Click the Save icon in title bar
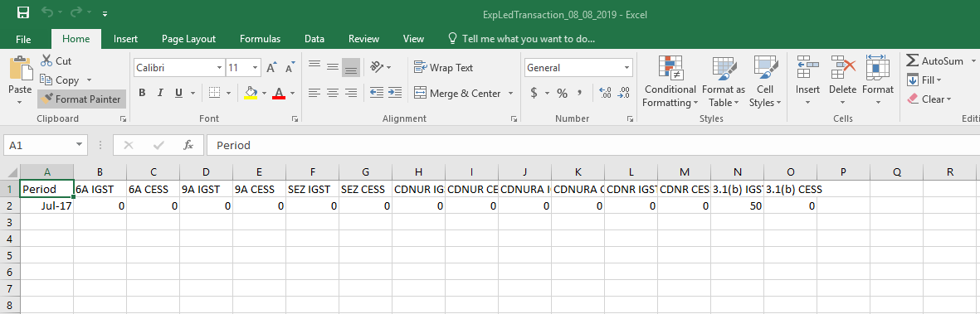The height and width of the screenshot is (314, 980). tap(23, 12)
